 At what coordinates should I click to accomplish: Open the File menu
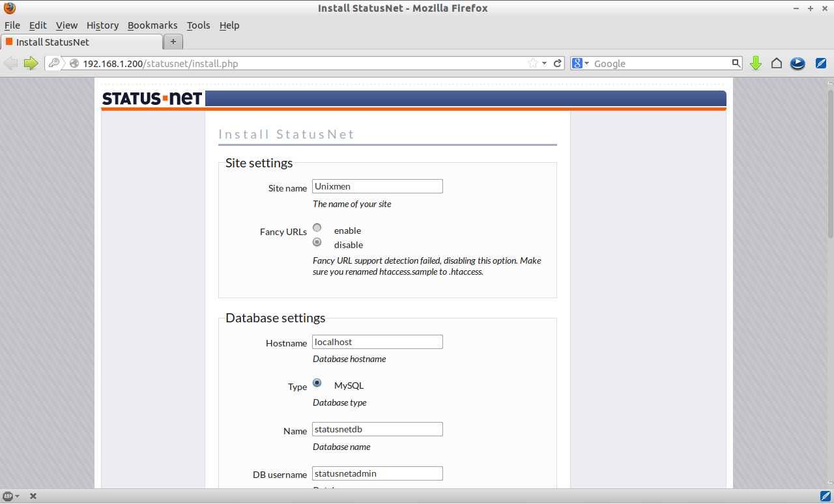[12, 25]
